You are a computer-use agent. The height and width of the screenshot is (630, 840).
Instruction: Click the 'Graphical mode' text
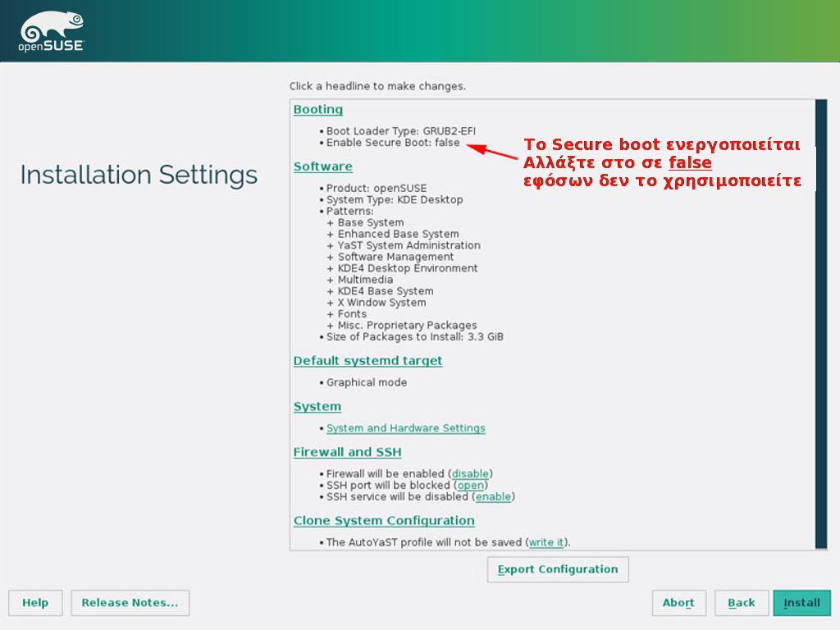pos(367,382)
